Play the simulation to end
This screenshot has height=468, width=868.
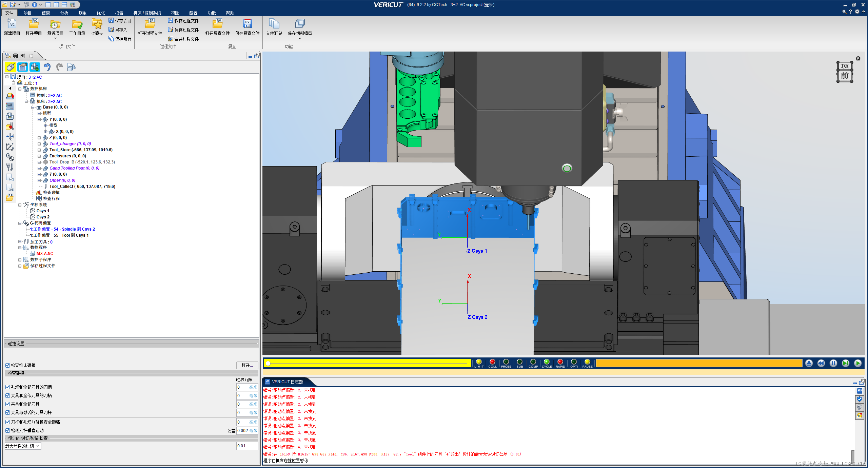click(x=857, y=363)
